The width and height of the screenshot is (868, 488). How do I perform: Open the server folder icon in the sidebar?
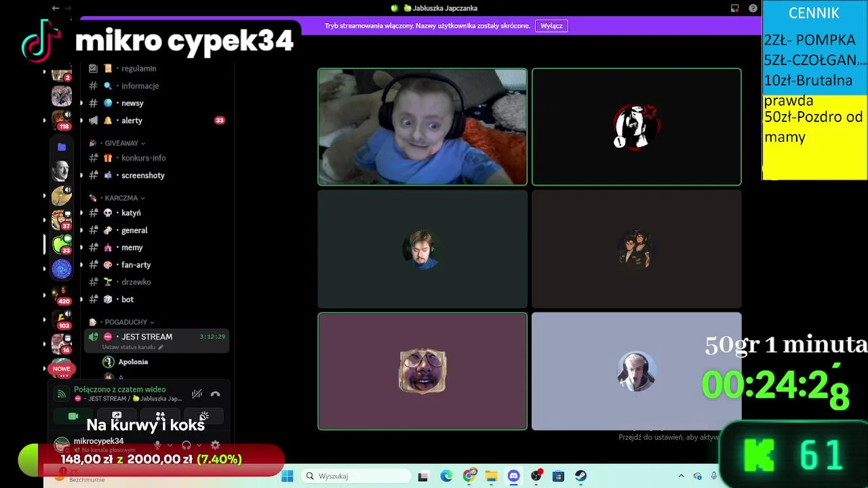pyautogui.click(x=62, y=146)
